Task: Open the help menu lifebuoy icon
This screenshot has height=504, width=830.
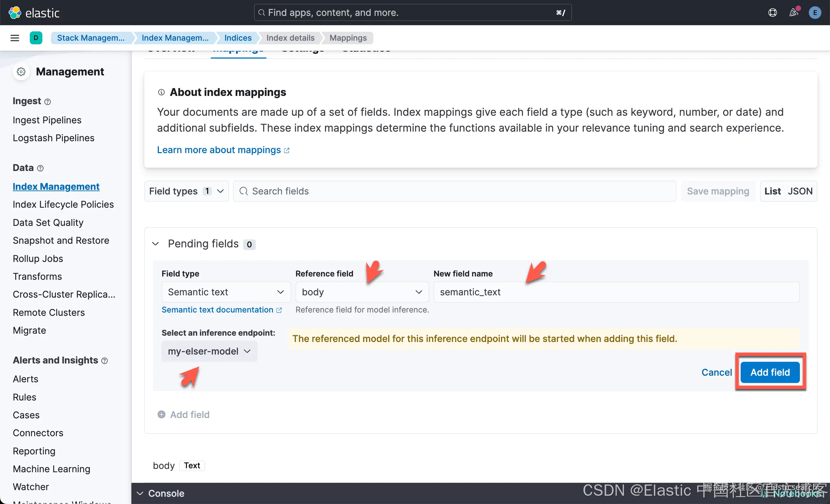Action: coord(772,13)
